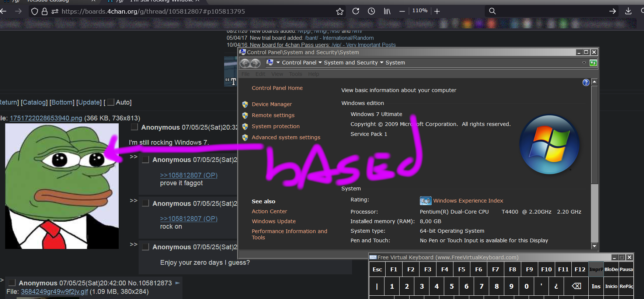
Task: Open the post menu arrow on No.105812873
Action: (x=177, y=283)
